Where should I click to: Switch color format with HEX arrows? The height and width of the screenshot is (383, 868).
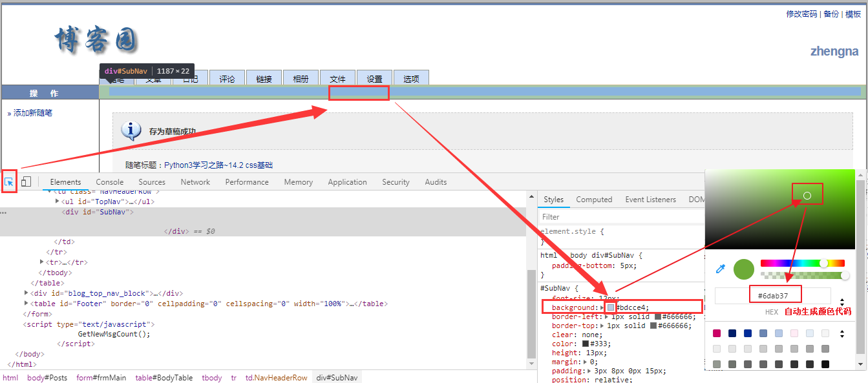(x=842, y=302)
